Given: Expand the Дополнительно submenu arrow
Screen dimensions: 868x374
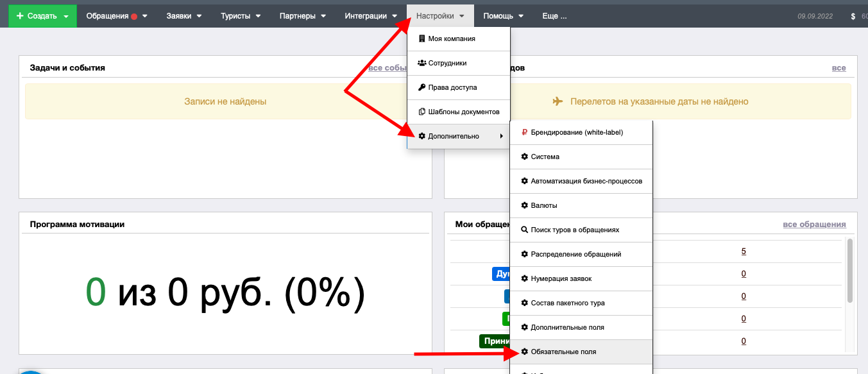Looking at the screenshot, I should [x=501, y=136].
